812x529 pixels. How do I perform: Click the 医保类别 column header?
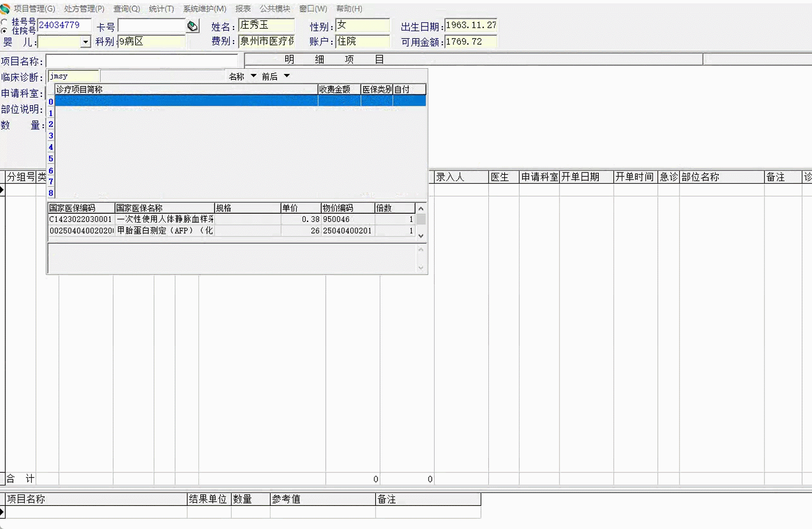point(377,89)
